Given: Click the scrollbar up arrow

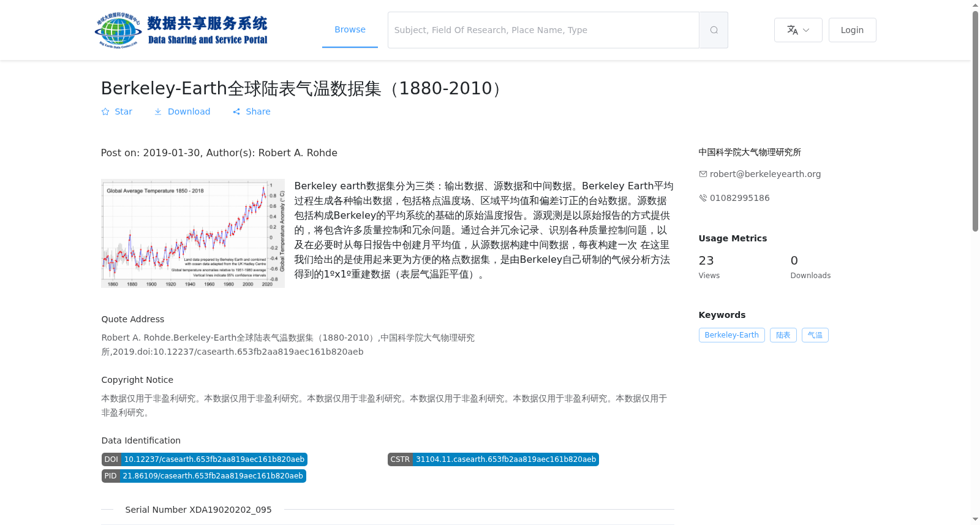Looking at the screenshot, I should 975,5.
